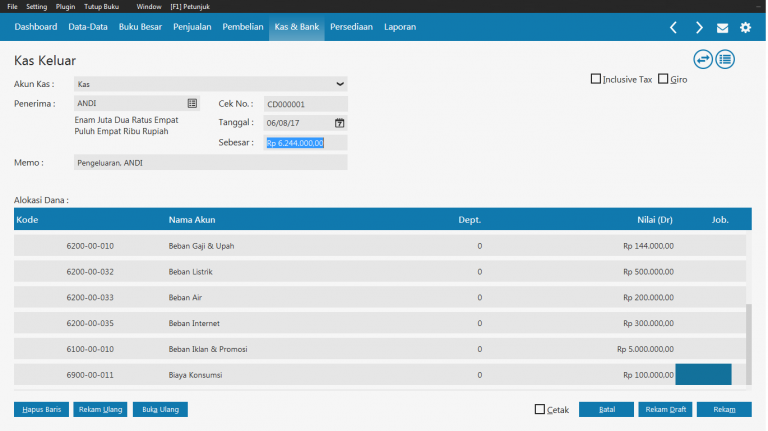Open the settings gear icon
This screenshot has height=431, width=768.
[x=745, y=27]
